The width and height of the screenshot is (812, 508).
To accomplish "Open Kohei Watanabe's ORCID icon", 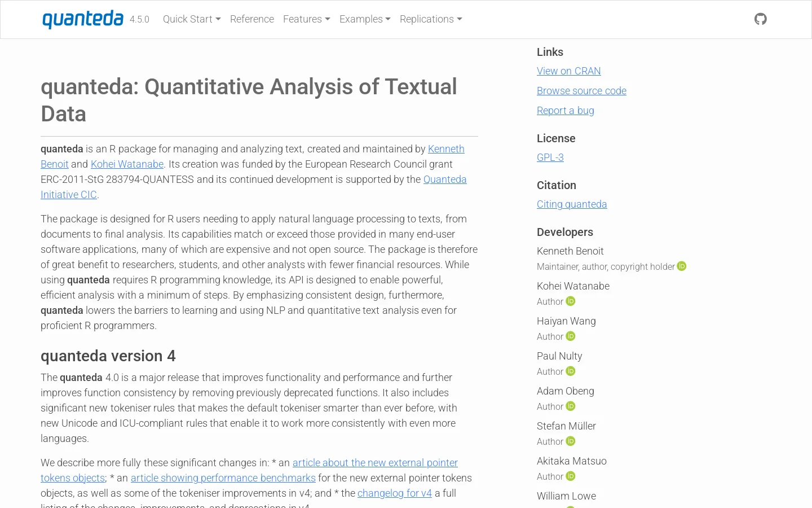I will (571, 301).
